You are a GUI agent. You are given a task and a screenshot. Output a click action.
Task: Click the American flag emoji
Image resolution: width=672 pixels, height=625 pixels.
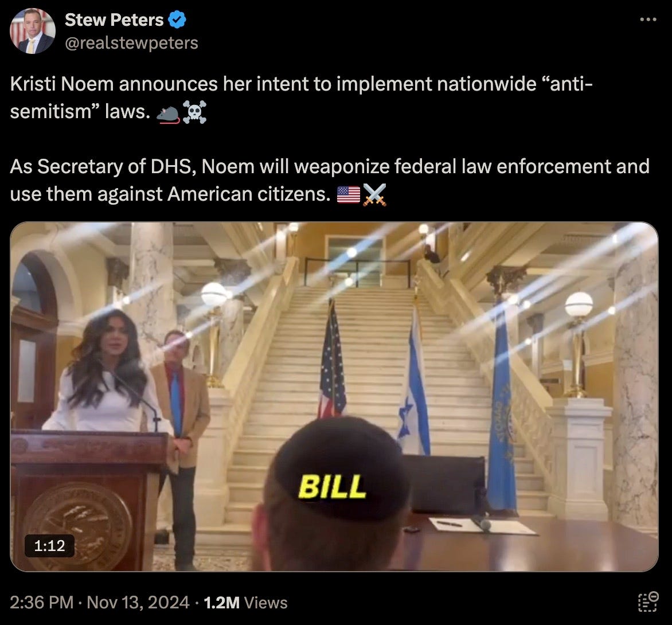[x=349, y=194]
